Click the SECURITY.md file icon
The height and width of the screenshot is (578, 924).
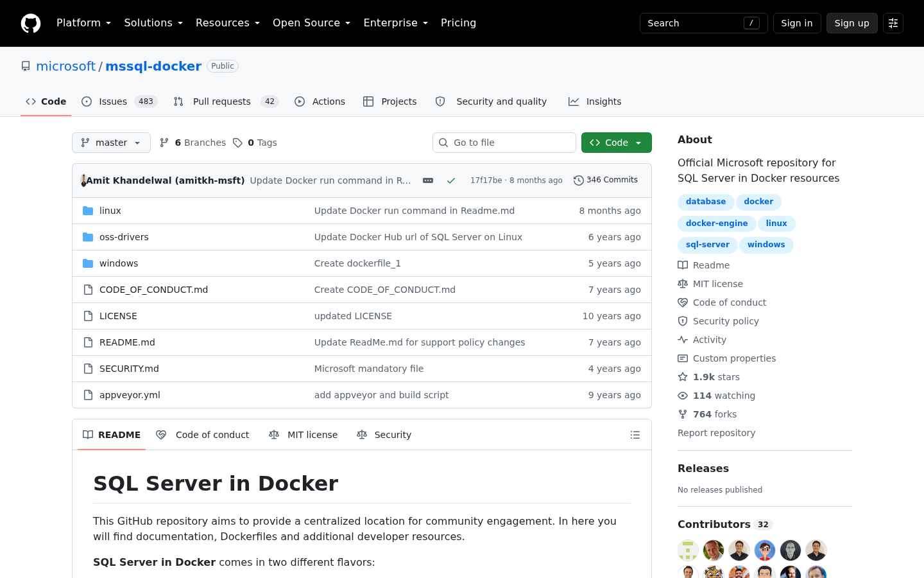[88, 369]
